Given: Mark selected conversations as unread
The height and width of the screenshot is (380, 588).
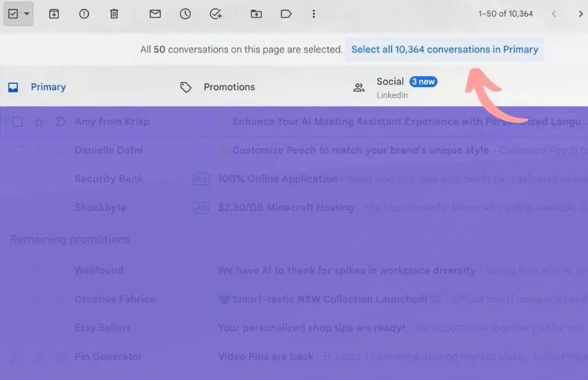Looking at the screenshot, I should point(155,14).
